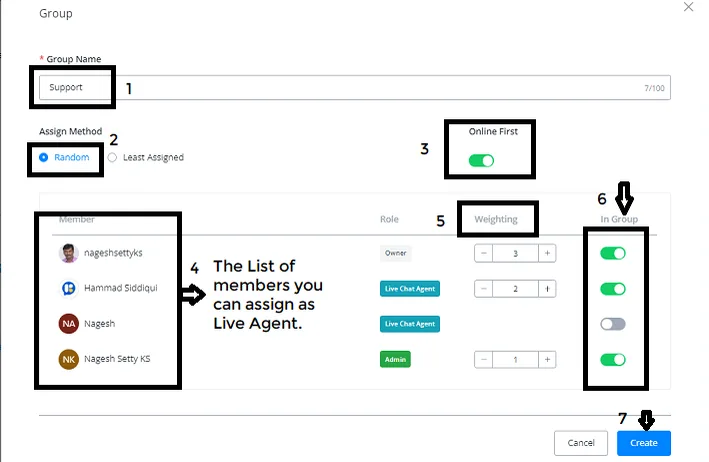Turn off In Group for Hammad Siddiqui
Screen dimensions: 709x462
coord(613,288)
